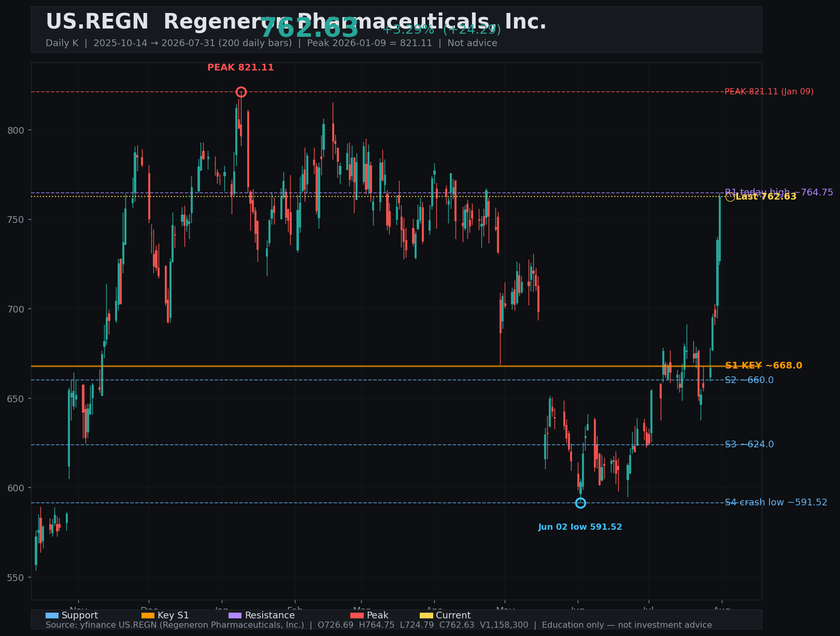Click the "V1,158,300" volume value in footer

click(x=504, y=625)
